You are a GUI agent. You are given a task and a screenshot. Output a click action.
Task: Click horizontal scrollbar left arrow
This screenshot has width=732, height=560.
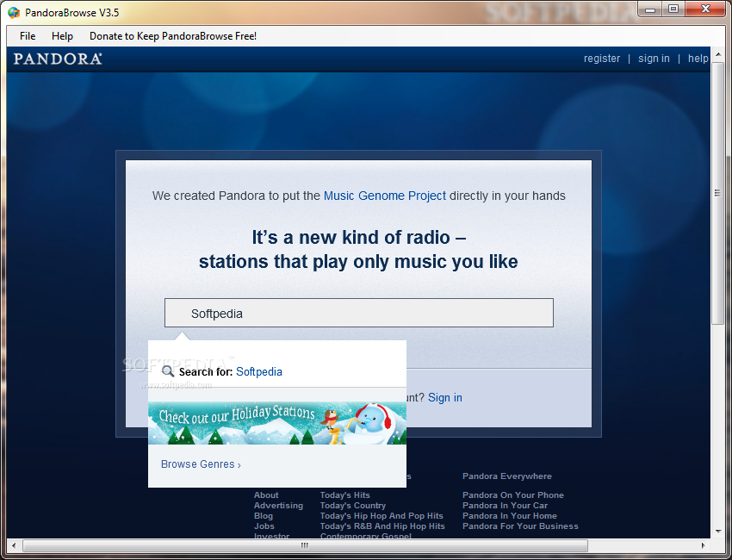pyautogui.click(x=14, y=545)
